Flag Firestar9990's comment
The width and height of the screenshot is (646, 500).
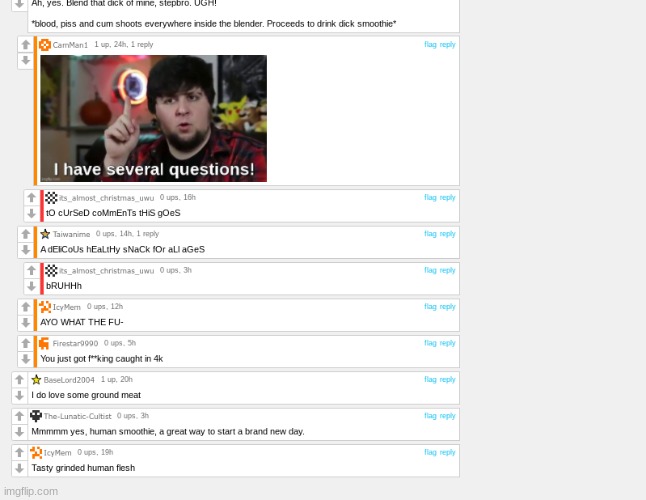[x=430, y=343]
